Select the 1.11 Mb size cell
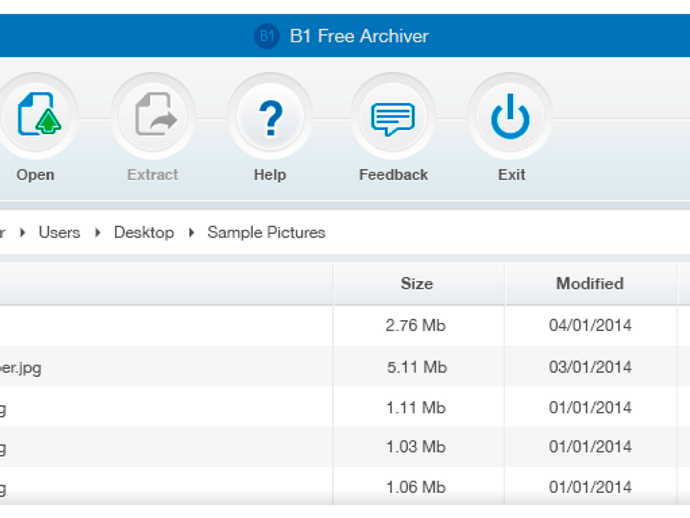This screenshot has width=690, height=518. point(416,408)
